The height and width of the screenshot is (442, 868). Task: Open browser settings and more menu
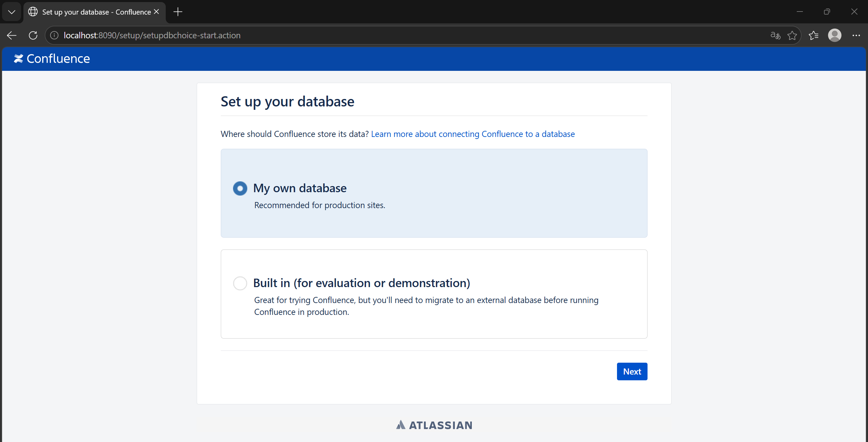[856, 35]
